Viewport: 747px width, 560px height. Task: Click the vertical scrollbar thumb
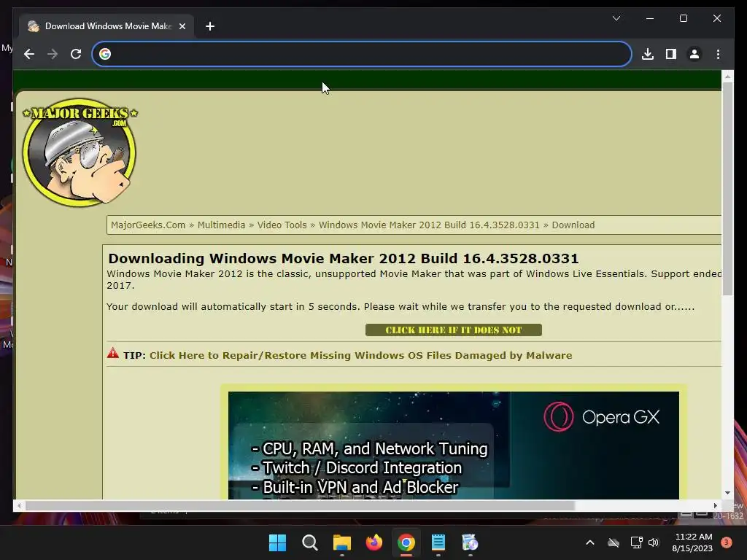coord(727,188)
